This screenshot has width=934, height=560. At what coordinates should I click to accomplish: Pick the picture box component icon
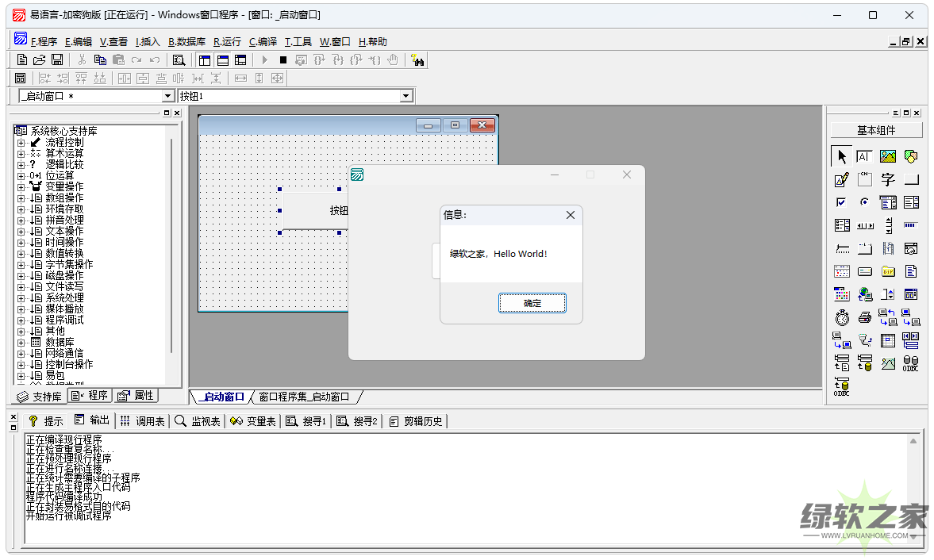[888, 157]
